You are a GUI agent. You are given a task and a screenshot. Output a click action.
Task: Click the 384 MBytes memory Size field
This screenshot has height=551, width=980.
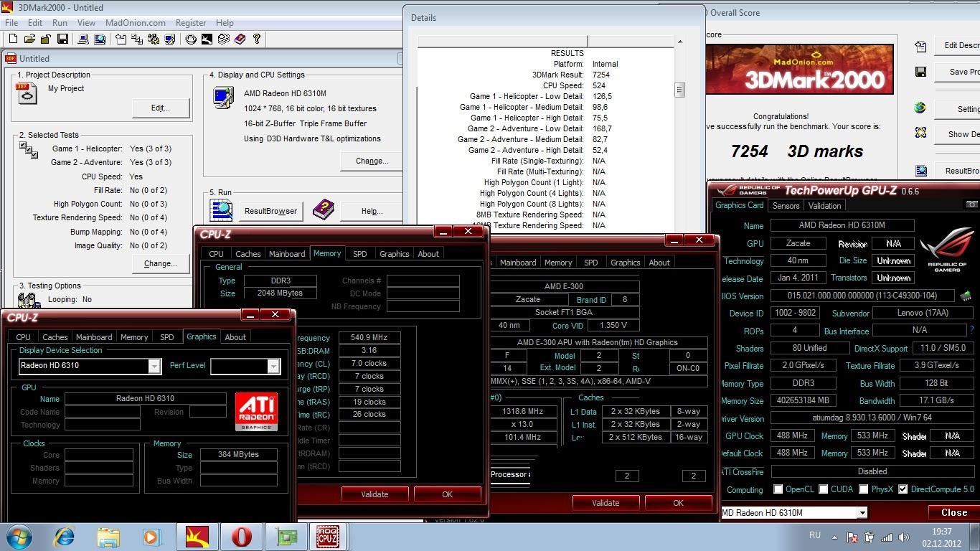[x=238, y=454]
